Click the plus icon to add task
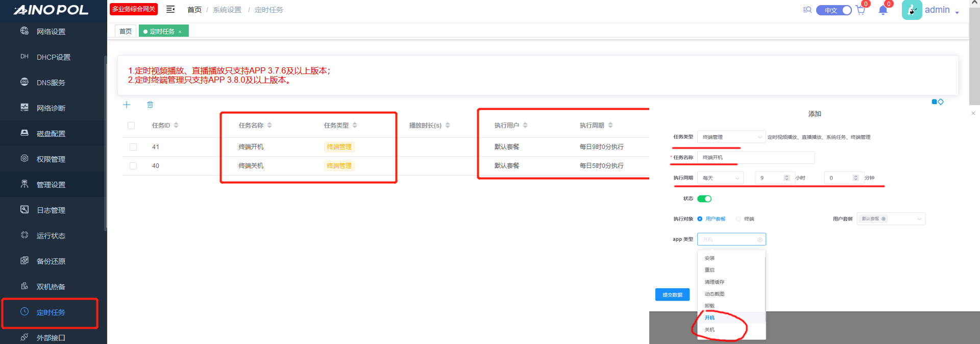 (127, 105)
